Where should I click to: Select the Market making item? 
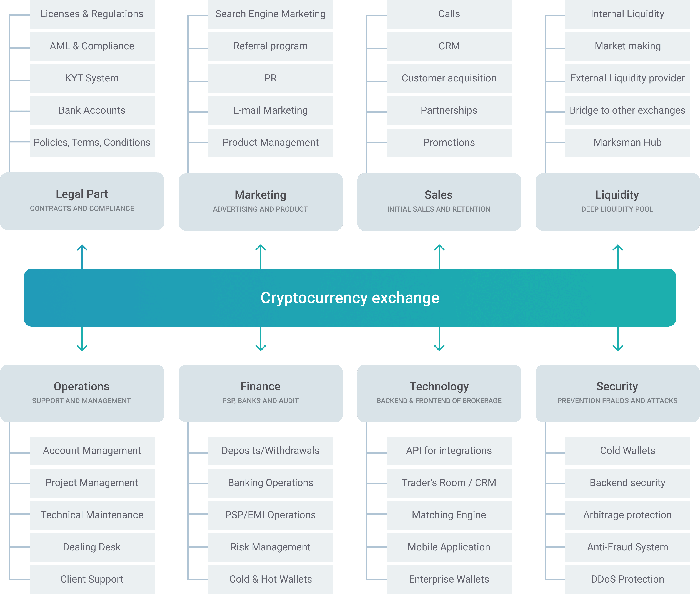click(x=628, y=46)
